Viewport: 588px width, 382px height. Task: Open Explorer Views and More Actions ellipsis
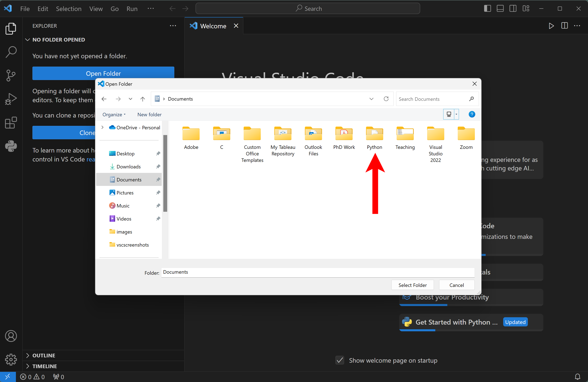[x=173, y=26]
